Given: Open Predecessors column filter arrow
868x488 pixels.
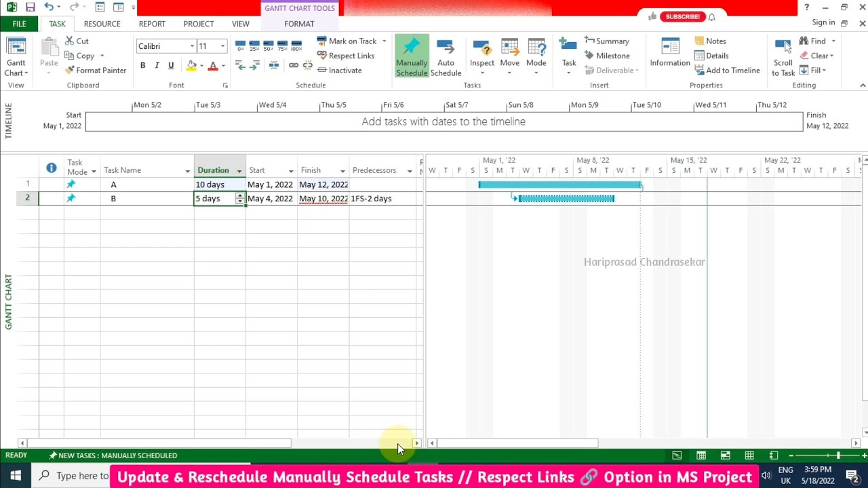Looking at the screenshot, I should [x=410, y=171].
